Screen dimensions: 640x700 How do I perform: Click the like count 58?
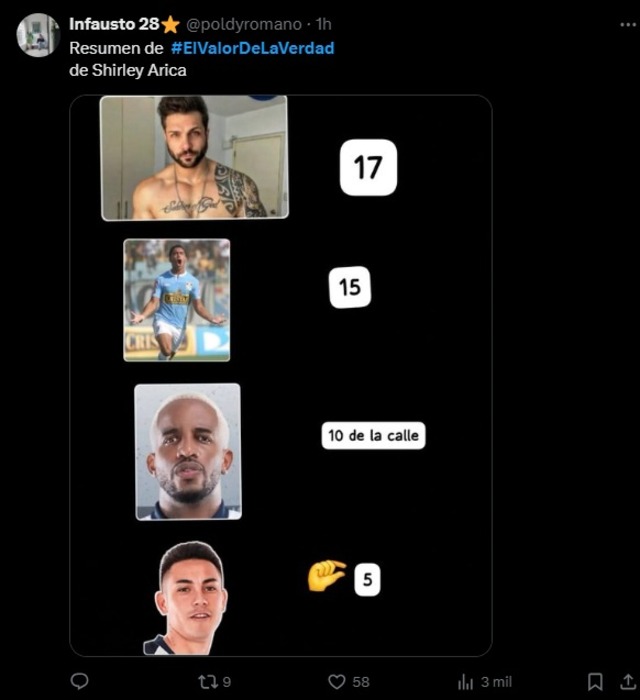point(361,682)
